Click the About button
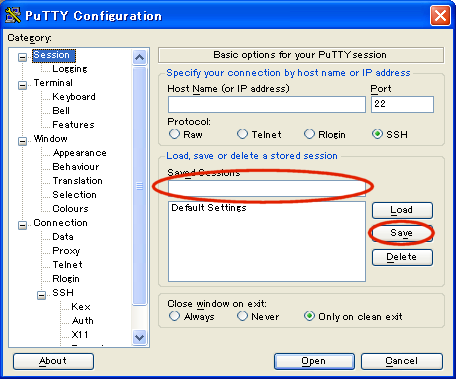The width and height of the screenshot is (456, 379). click(53, 361)
